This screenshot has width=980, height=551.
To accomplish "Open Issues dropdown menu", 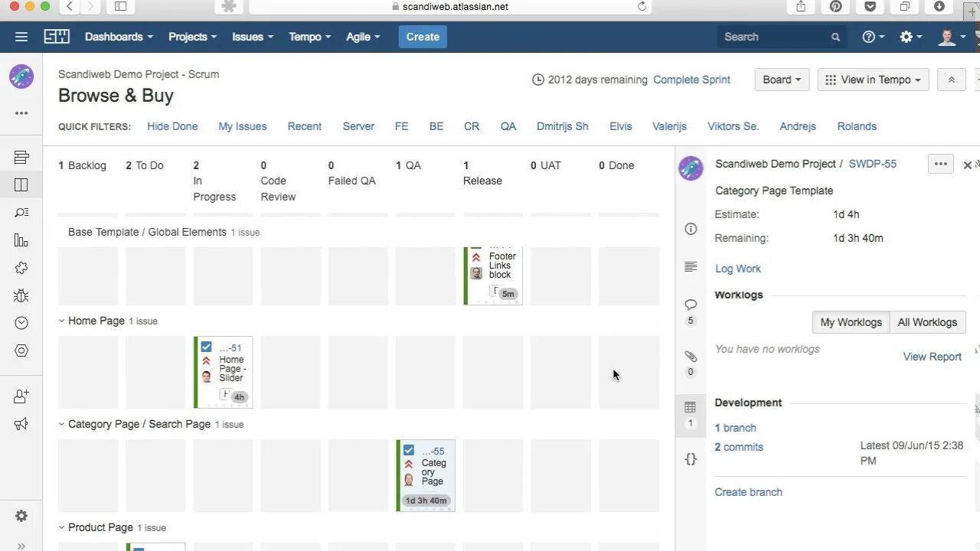I will click(x=252, y=37).
